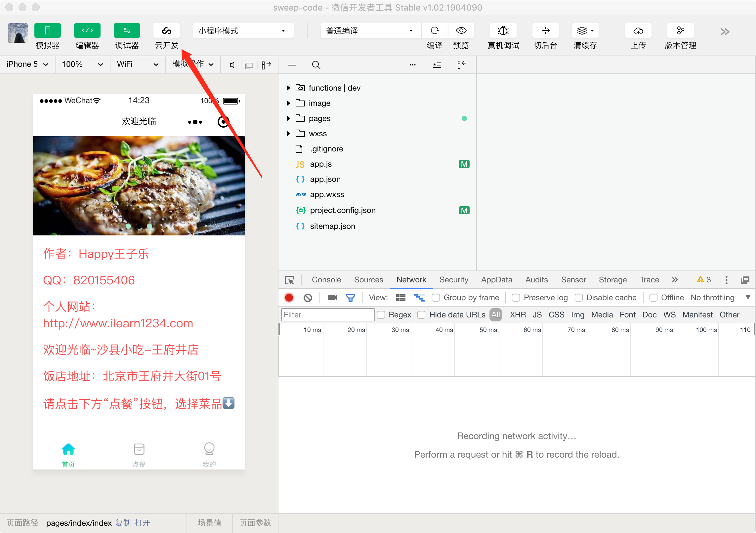This screenshot has height=533, width=756.
Task: Click the network Filter text field
Action: coord(327,315)
